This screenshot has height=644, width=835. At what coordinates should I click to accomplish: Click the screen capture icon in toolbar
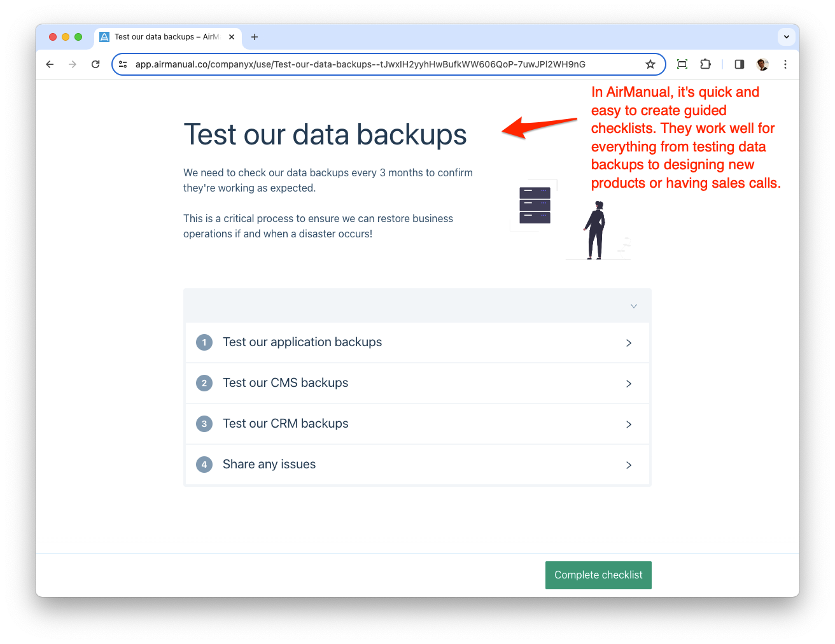682,64
